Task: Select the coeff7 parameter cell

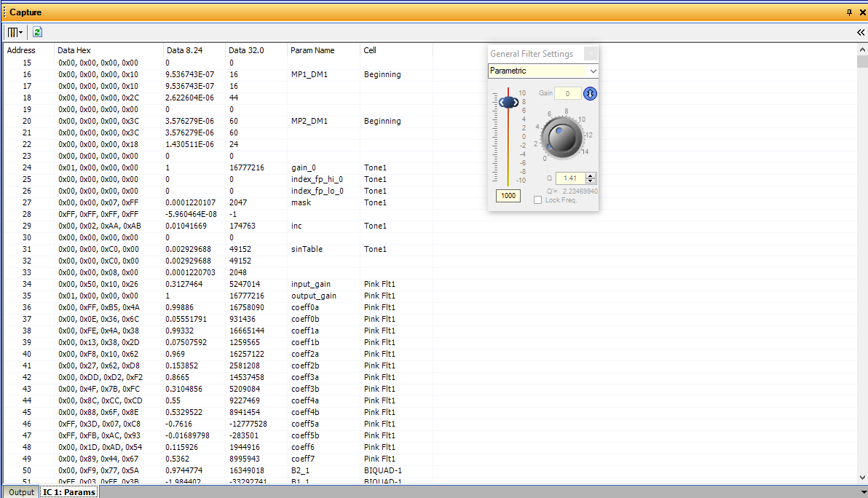Action: point(303,459)
